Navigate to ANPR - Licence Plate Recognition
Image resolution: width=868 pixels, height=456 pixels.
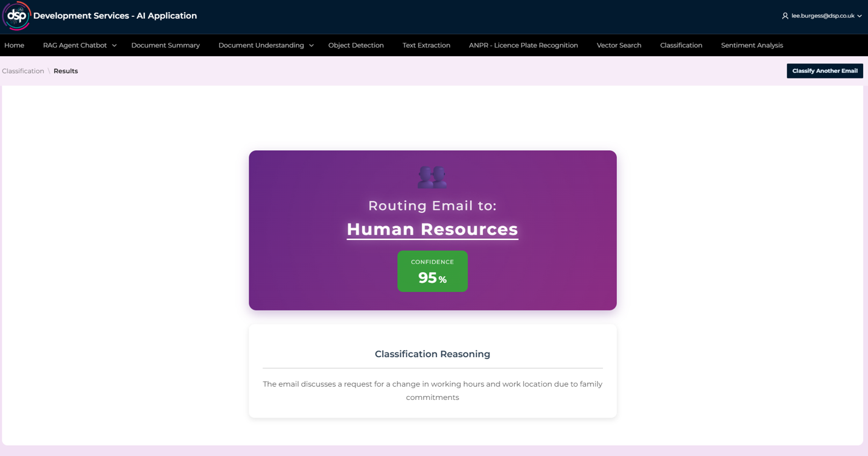point(523,45)
